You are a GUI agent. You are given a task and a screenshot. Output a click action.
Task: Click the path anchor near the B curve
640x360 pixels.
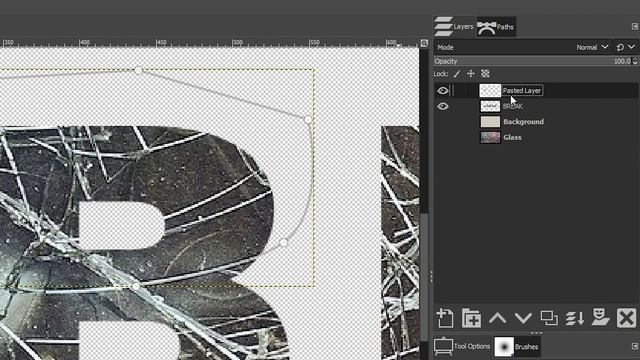[284, 243]
